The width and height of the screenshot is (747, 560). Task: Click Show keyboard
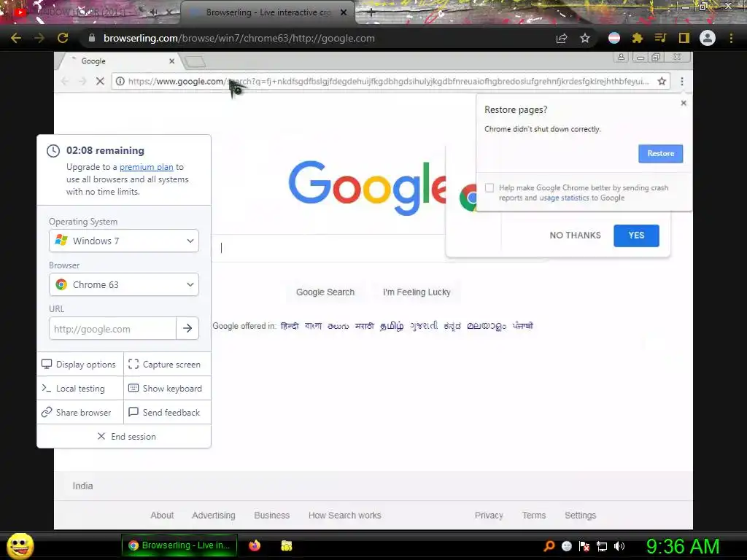tap(167, 389)
